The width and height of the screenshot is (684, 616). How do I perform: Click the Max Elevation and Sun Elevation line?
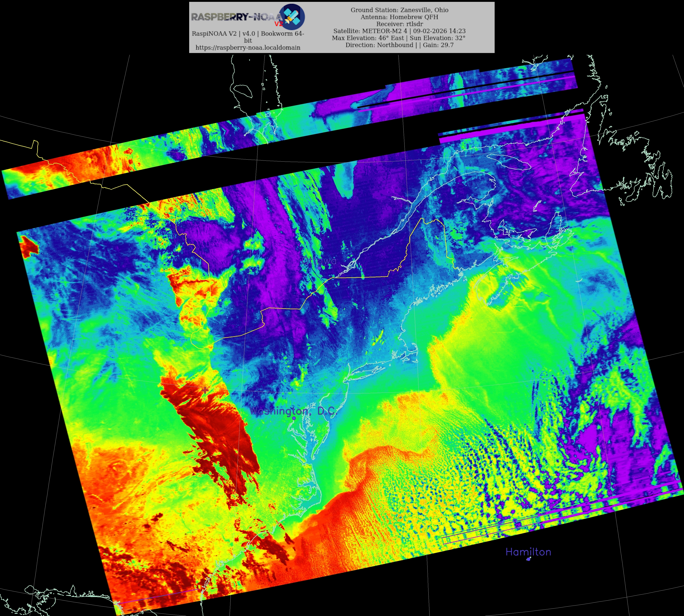(398, 38)
